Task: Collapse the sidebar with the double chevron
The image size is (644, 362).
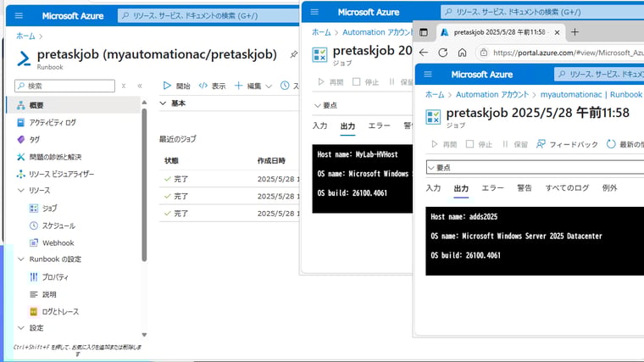Action: [x=140, y=86]
